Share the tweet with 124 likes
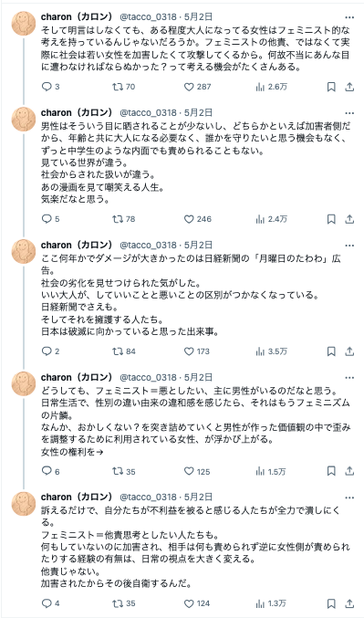The height and width of the screenshot is (618, 364). point(349,603)
